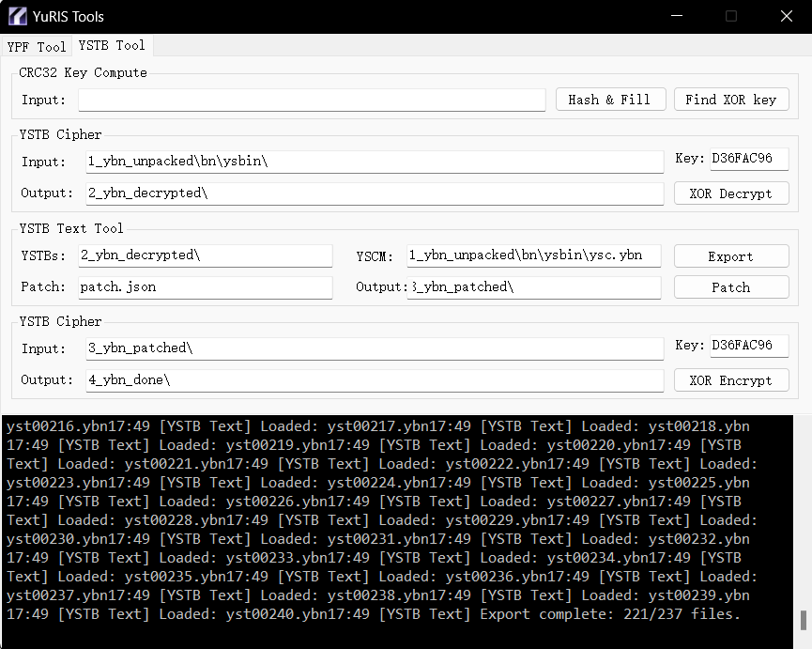Screen dimensions: 812x649
Task: Click the Key field beside XOR Decrypt
Action: 749,159
